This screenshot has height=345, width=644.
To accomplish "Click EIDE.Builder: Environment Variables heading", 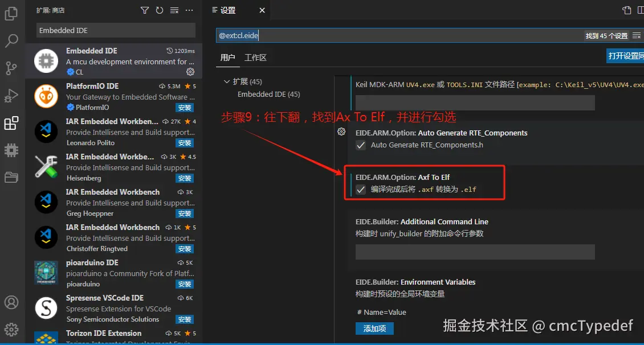I will pos(415,282).
